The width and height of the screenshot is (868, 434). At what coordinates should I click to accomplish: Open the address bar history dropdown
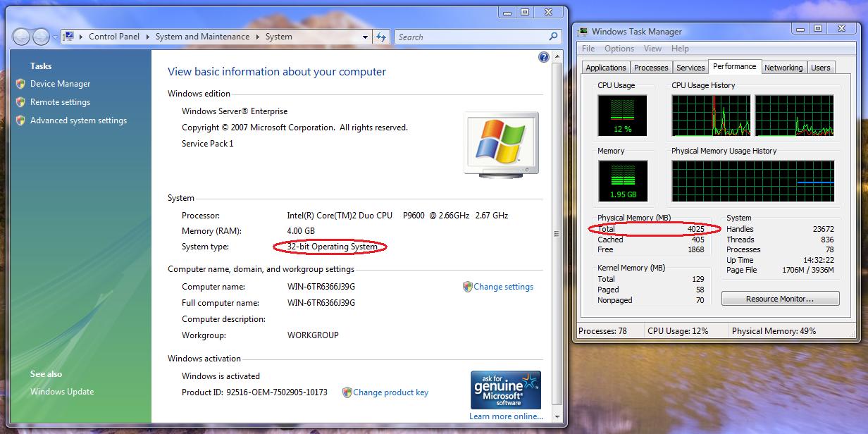365,37
